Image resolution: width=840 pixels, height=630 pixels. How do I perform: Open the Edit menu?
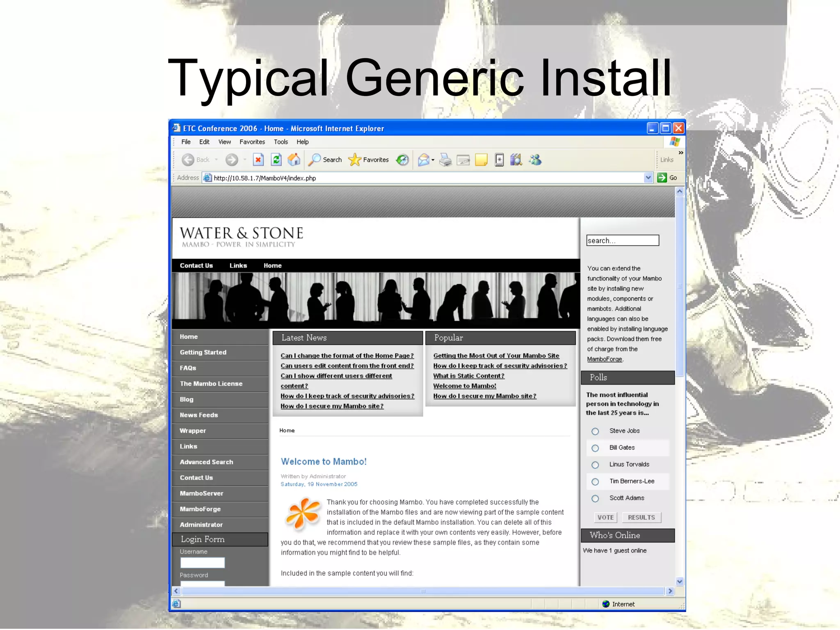204,142
